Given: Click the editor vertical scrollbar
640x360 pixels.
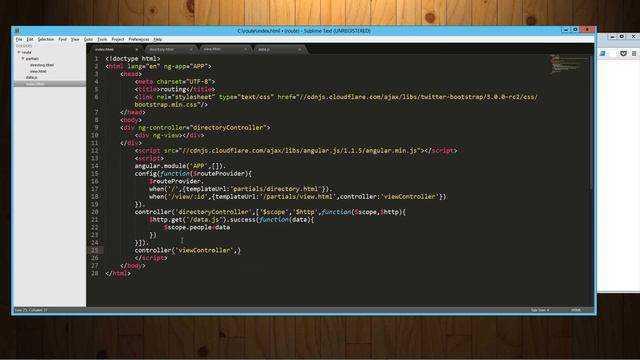Looking at the screenshot, I should tap(591, 122).
